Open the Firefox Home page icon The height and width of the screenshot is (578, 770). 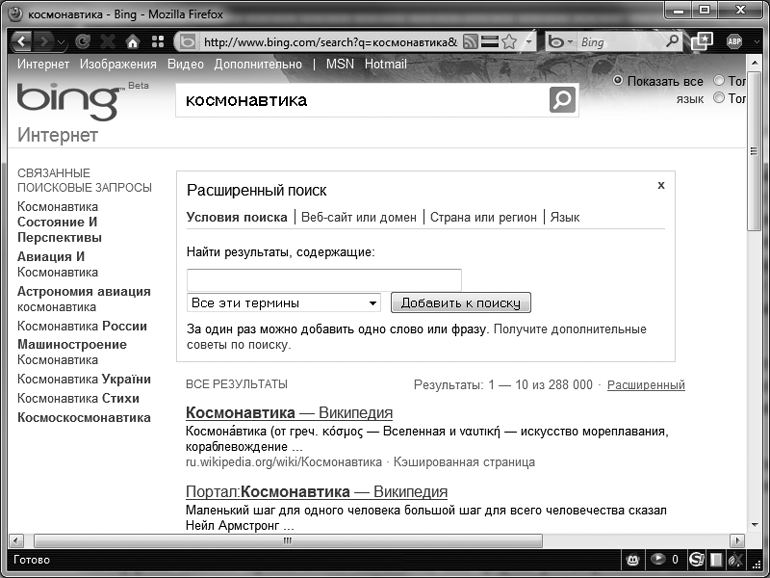(132, 42)
